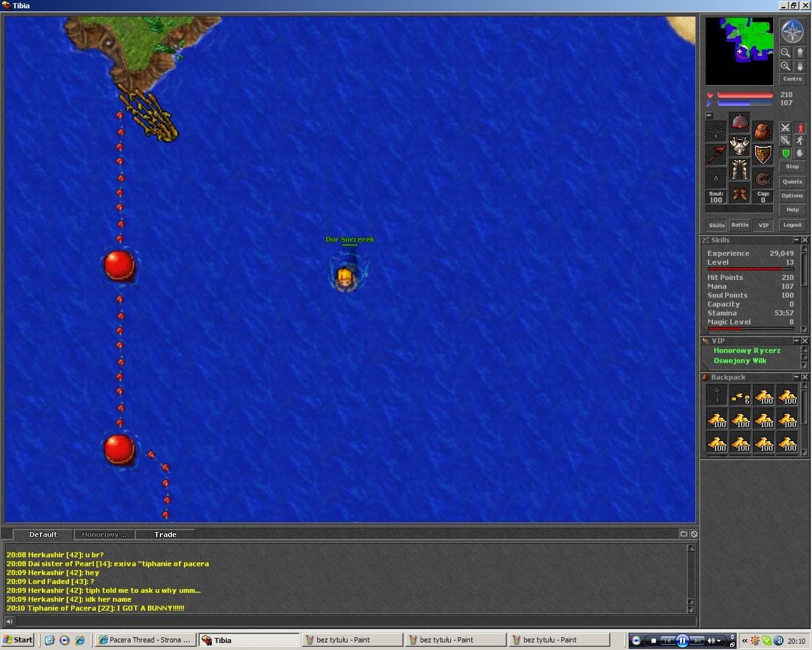Click the ignore list icon in chat

coord(693,534)
